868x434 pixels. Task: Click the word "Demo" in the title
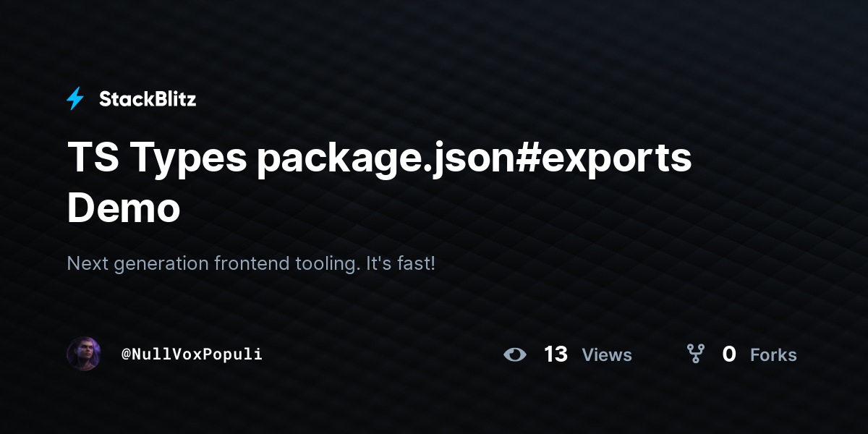coord(124,209)
